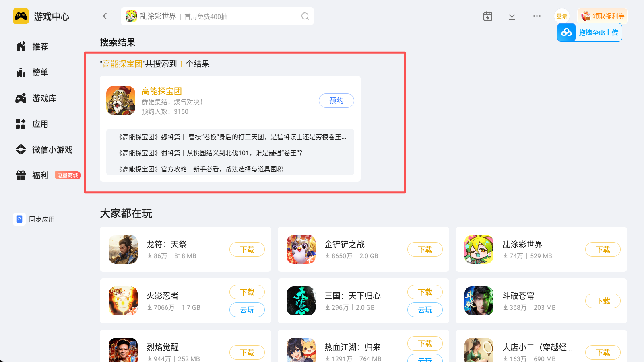Download 大店小二（穿越经...
This screenshot has height=362, width=644.
pyautogui.click(x=603, y=352)
